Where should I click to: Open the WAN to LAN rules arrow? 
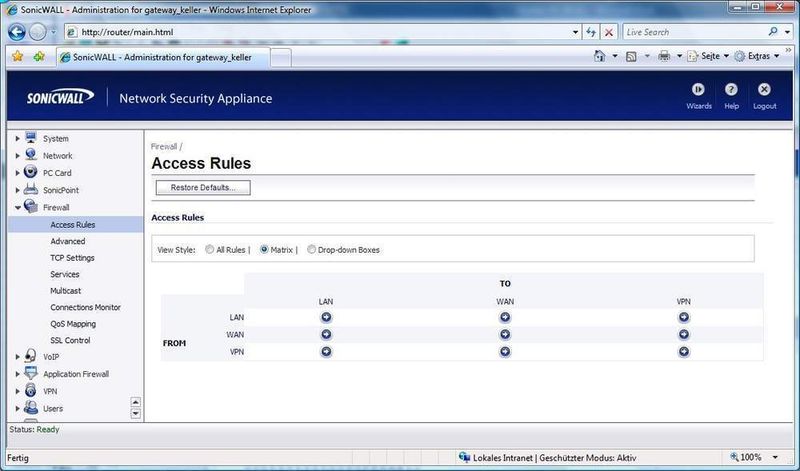click(x=326, y=335)
